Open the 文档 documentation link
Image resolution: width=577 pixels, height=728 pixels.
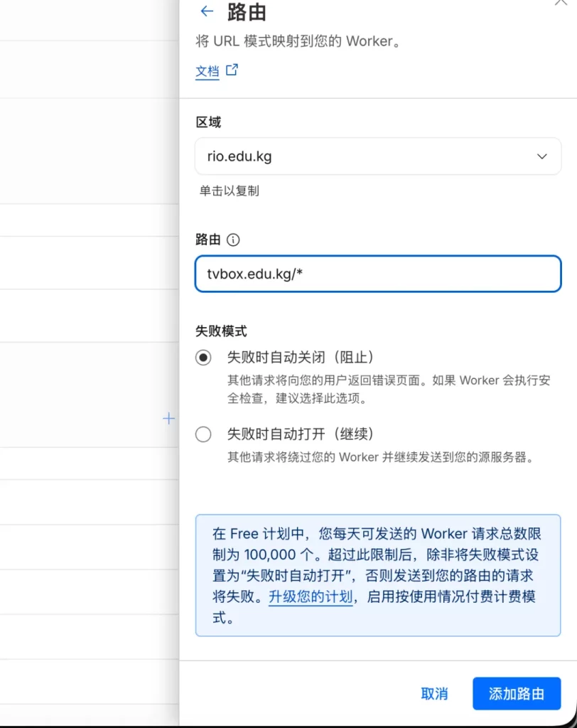coord(207,71)
